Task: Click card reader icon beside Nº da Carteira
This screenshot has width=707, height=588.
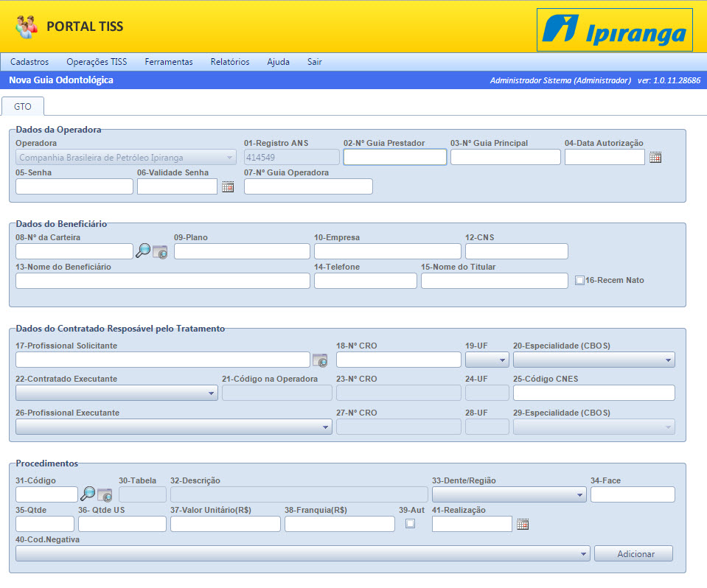Action: tap(160, 251)
